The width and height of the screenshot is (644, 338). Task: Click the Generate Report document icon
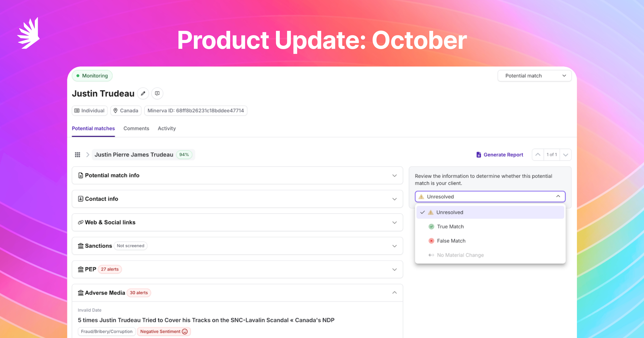478,155
